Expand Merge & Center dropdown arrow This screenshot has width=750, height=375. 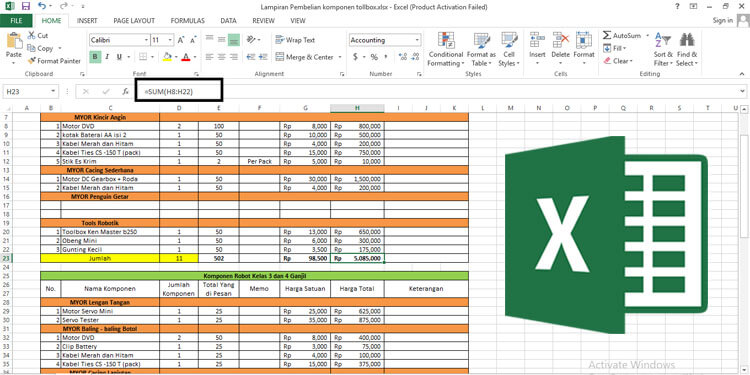[340, 57]
